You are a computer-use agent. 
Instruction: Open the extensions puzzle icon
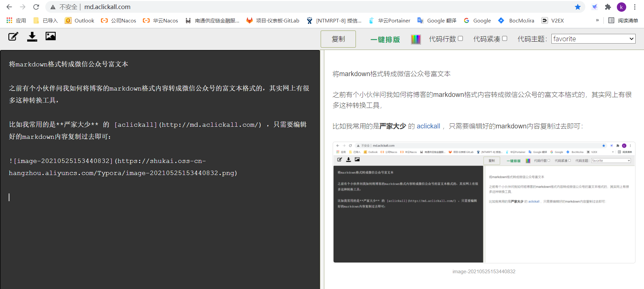(608, 7)
